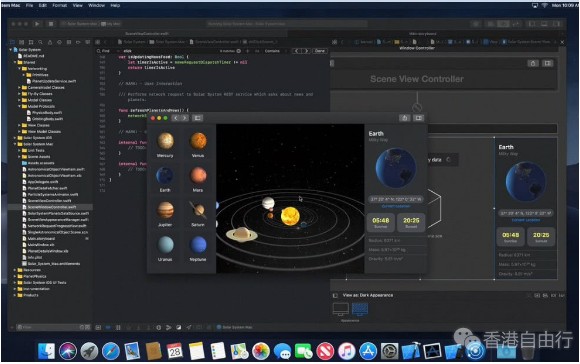Click the find text field in editor

tap(171, 51)
